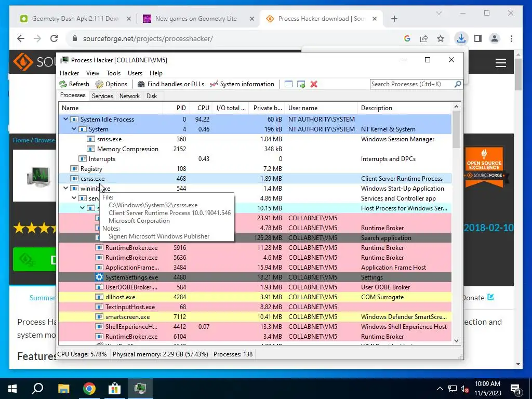
Task: Open Find handles or DLLs
Action: click(x=171, y=84)
